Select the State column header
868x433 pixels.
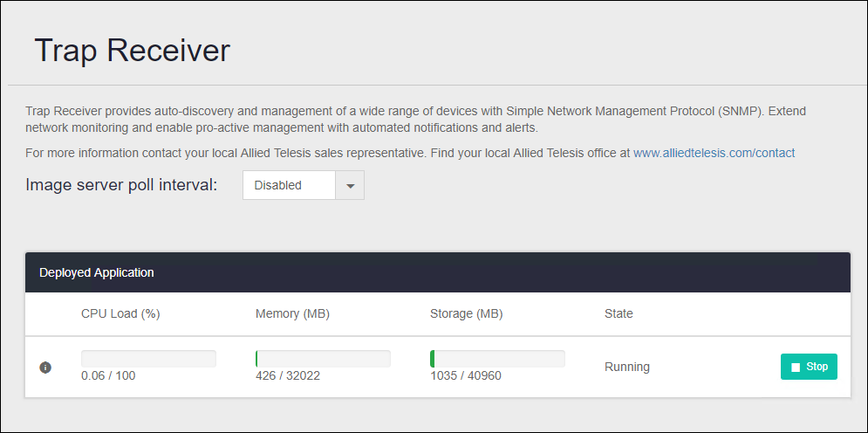(x=619, y=313)
